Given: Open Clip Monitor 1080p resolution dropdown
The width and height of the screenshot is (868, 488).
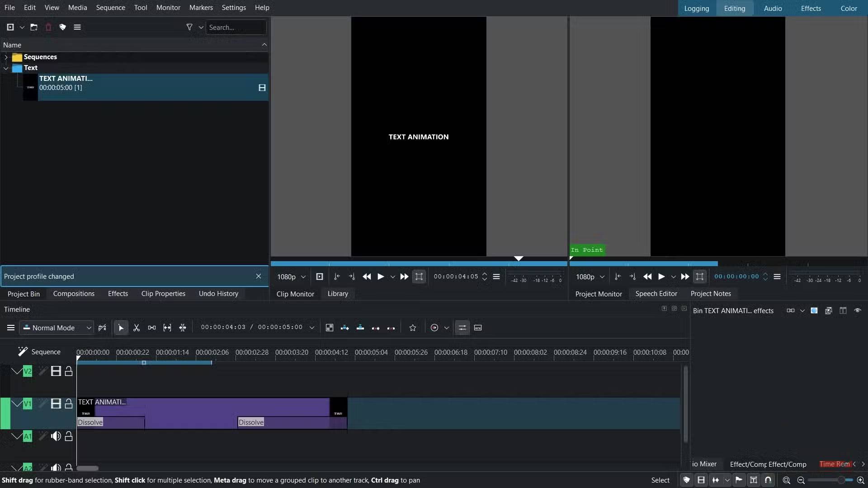Looking at the screenshot, I should [291, 277].
